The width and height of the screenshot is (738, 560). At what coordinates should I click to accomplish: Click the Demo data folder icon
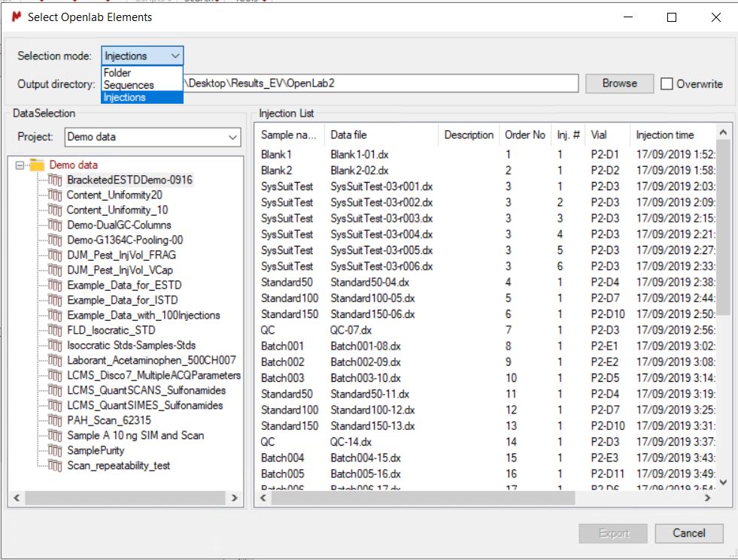click(x=37, y=165)
